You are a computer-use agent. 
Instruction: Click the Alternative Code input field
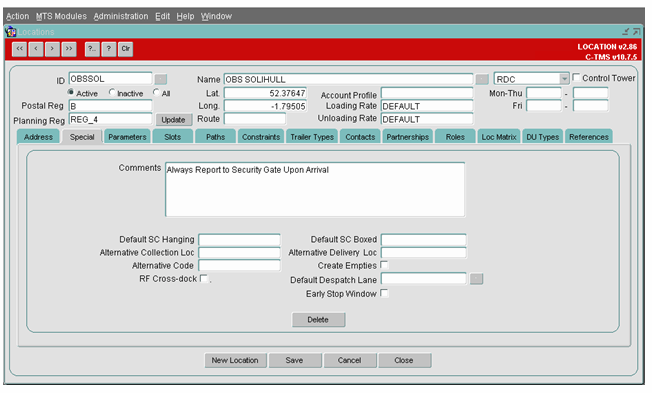pyautogui.click(x=240, y=265)
